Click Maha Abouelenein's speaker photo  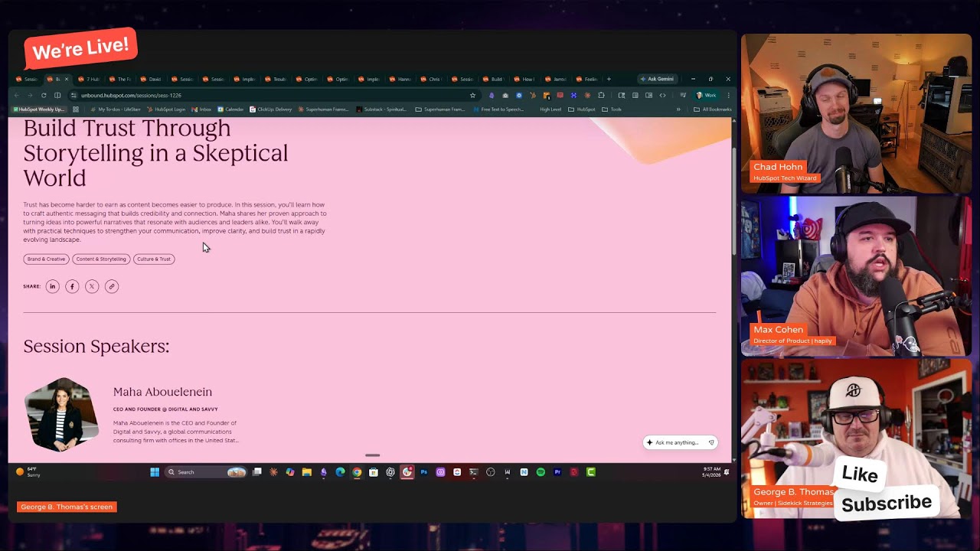(61, 414)
